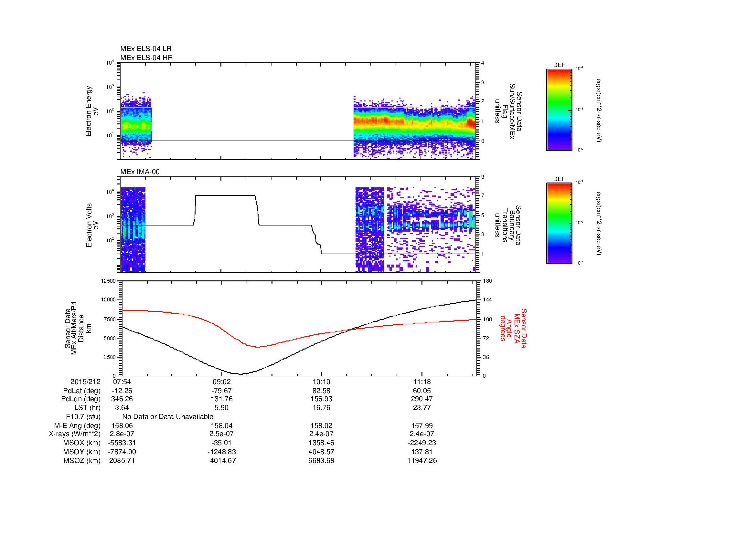
Task: Click X-rays value '2.5e-07'
Action: click(222, 434)
